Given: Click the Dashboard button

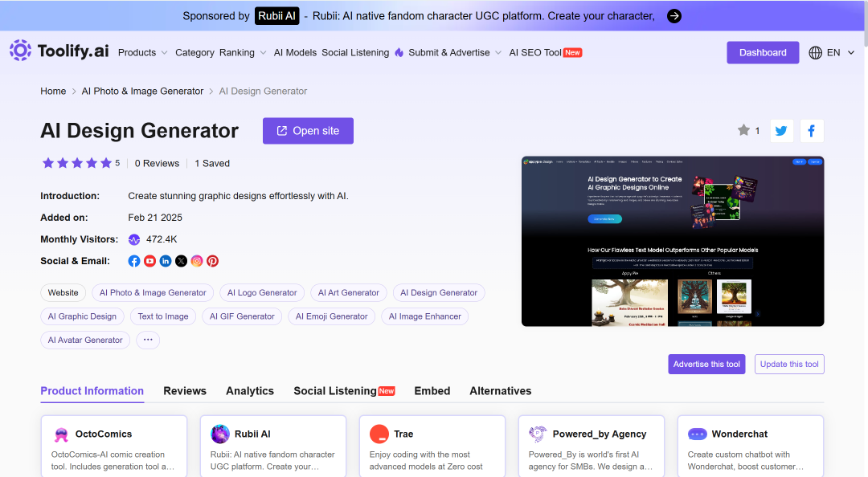Looking at the screenshot, I should point(763,52).
